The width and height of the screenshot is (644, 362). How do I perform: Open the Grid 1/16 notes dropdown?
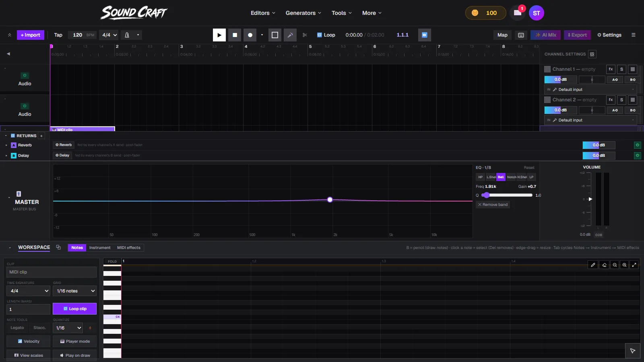74,291
